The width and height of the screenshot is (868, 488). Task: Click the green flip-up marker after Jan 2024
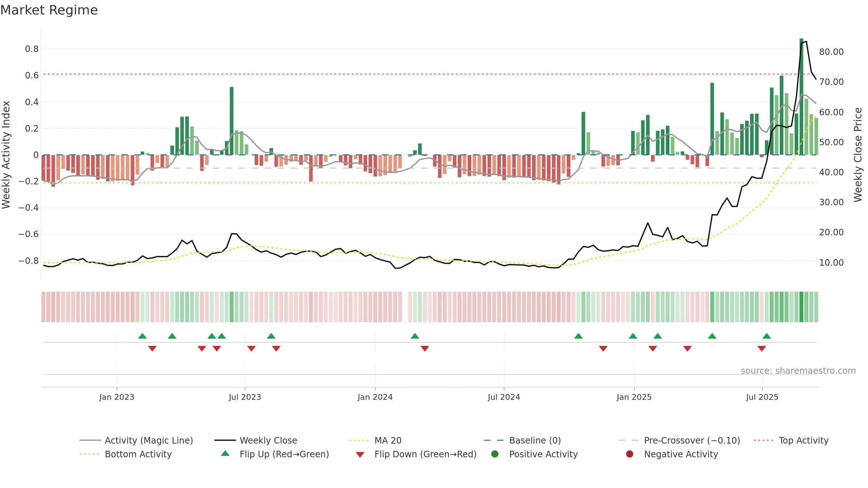(x=415, y=336)
